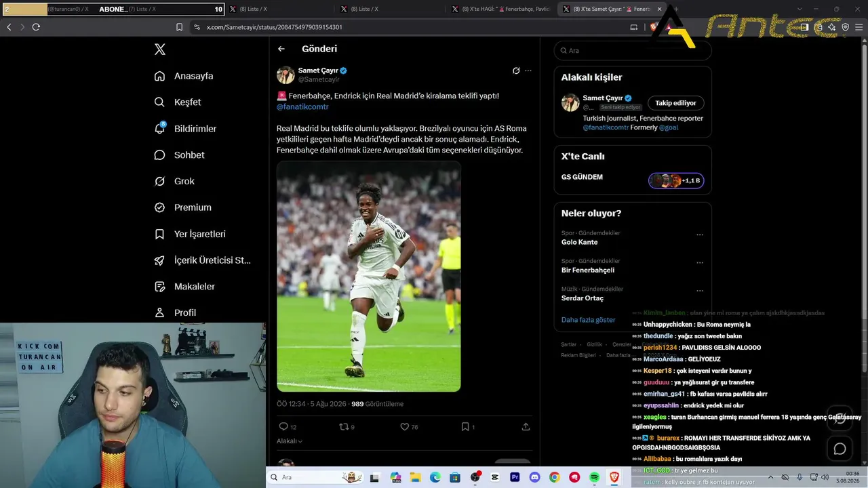Open Samet Çayır's avatar on the post

tap(285, 75)
